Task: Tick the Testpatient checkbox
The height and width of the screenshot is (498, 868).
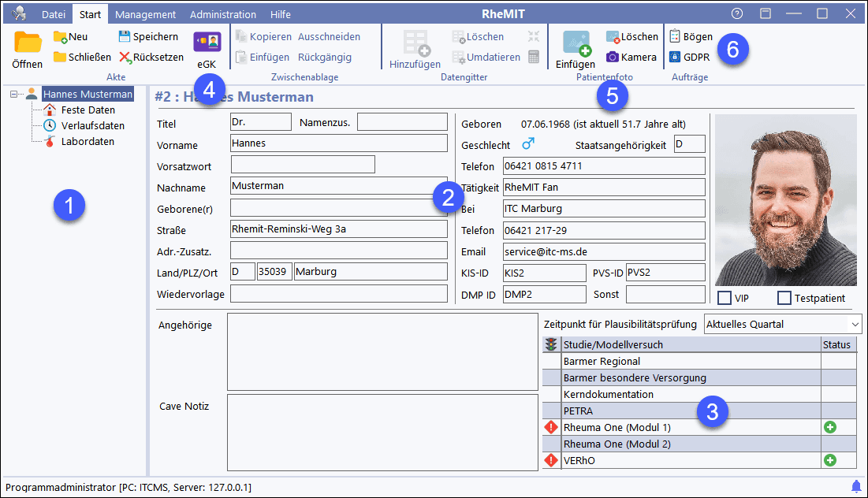Action: 784,298
